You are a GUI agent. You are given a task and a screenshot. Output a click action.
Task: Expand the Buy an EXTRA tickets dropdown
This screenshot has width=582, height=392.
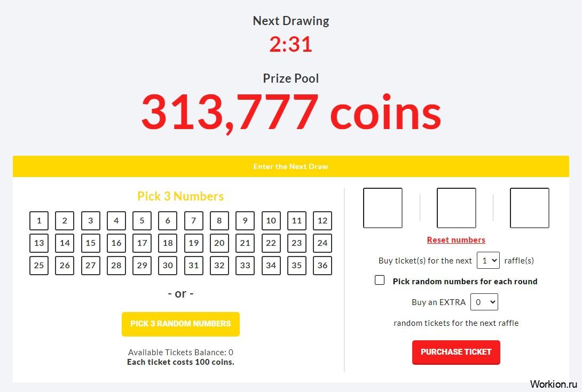click(484, 302)
